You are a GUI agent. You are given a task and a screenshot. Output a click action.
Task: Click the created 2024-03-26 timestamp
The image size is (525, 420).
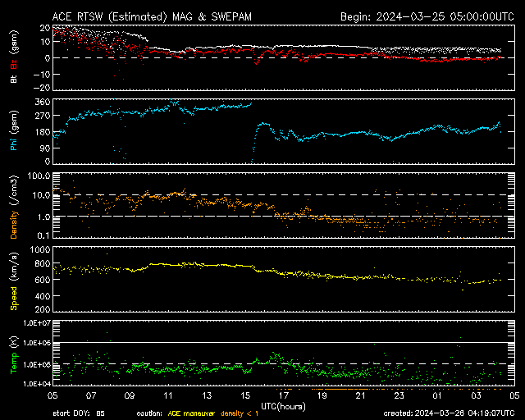pos(449,413)
